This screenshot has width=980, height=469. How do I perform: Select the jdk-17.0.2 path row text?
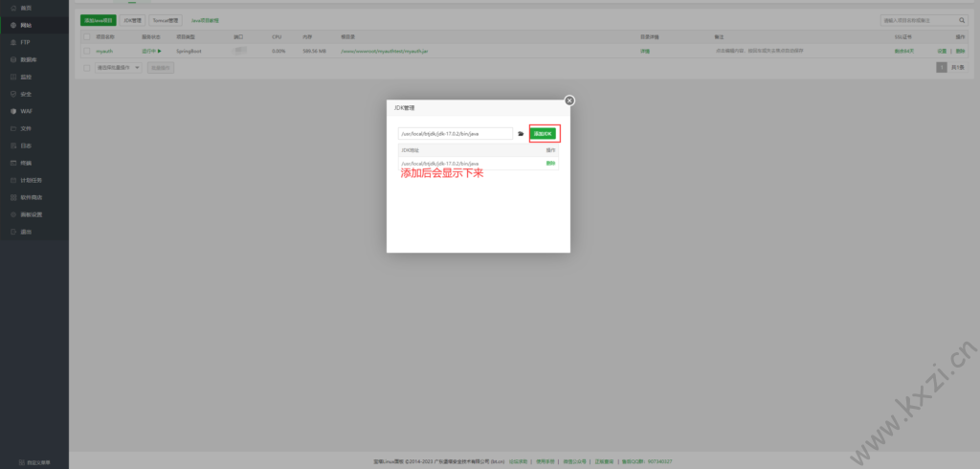(x=440, y=164)
